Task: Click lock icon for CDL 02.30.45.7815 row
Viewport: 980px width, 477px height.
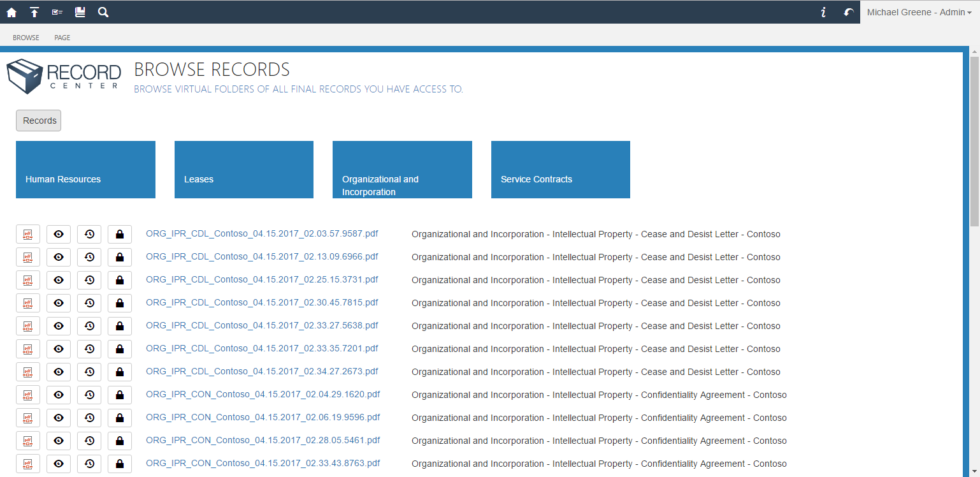Action: (x=120, y=304)
